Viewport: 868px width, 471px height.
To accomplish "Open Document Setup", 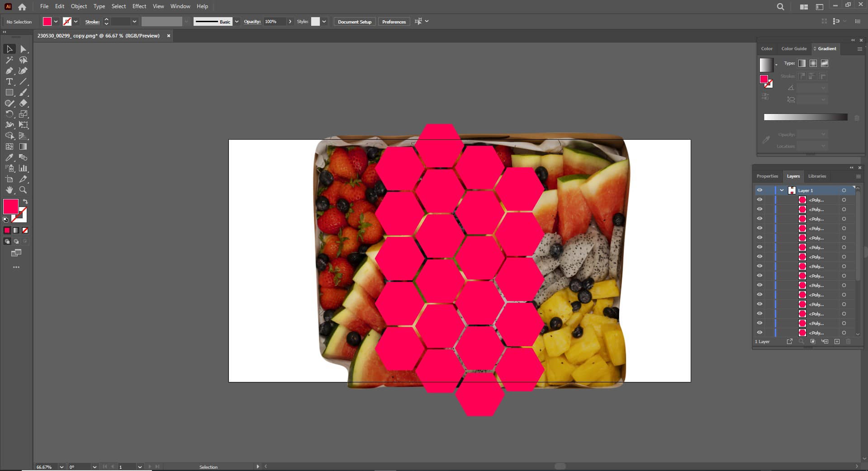I will click(x=354, y=21).
